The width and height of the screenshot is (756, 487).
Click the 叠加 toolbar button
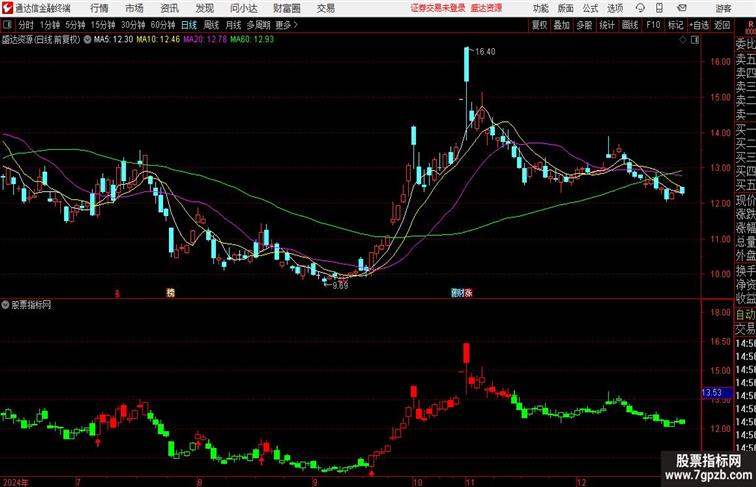coord(562,25)
